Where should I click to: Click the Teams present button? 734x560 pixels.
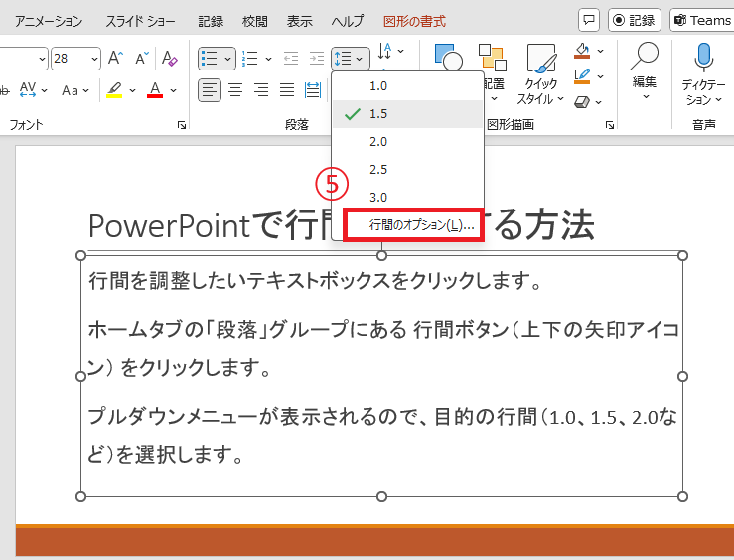point(702,20)
